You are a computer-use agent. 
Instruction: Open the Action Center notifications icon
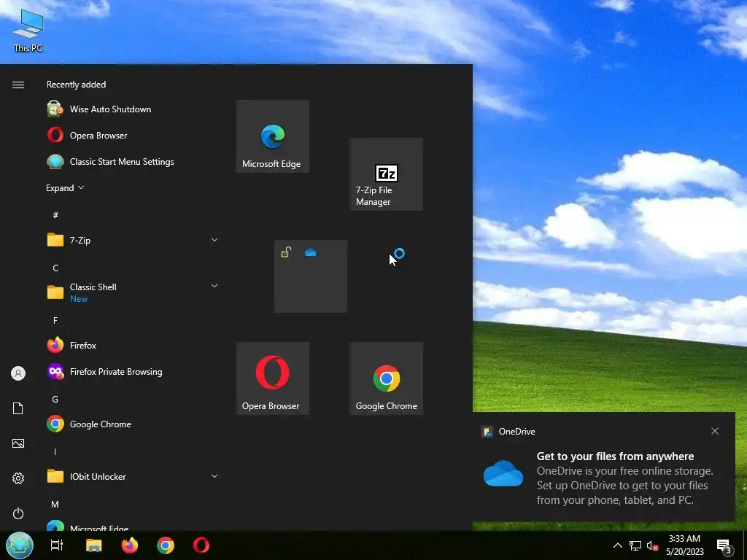click(x=724, y=545)
